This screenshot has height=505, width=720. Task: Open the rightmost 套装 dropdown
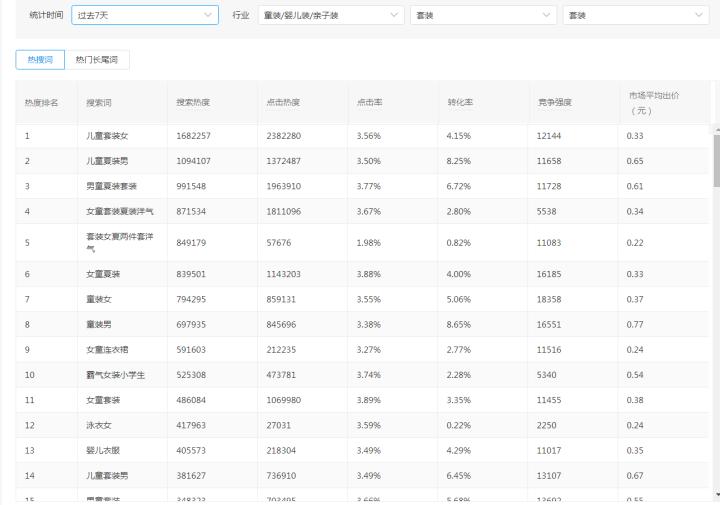coord(635,15)
